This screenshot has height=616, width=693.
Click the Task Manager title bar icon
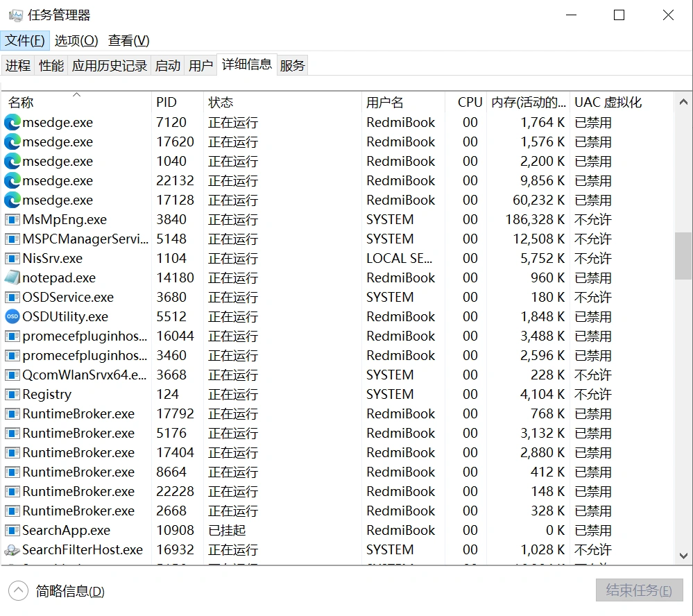(x=15, y=15)
